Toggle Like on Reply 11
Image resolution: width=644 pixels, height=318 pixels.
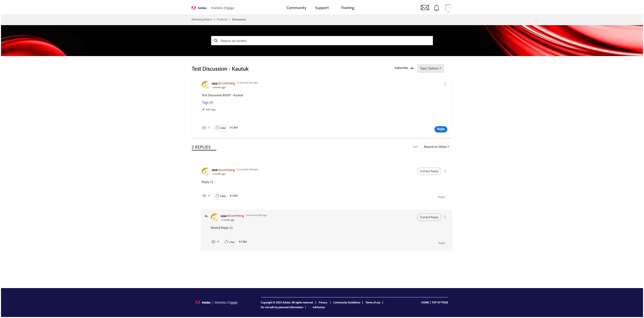(220, 196)
